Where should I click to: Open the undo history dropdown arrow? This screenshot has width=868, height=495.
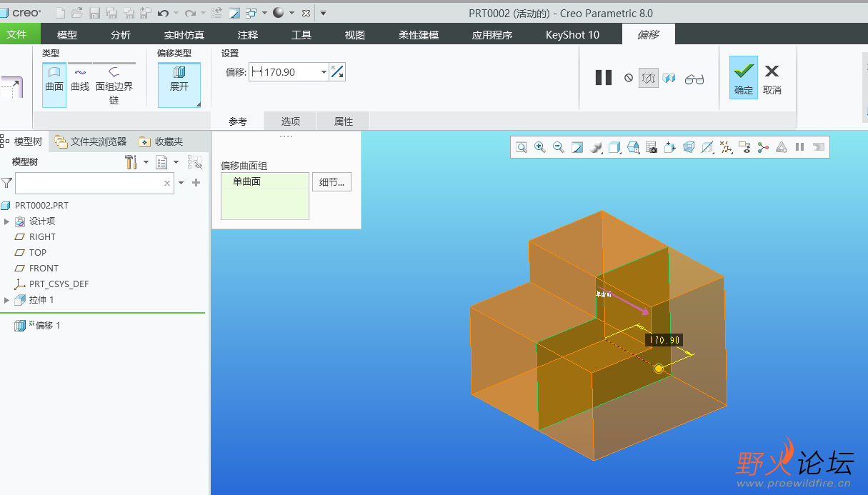point(176,13)
